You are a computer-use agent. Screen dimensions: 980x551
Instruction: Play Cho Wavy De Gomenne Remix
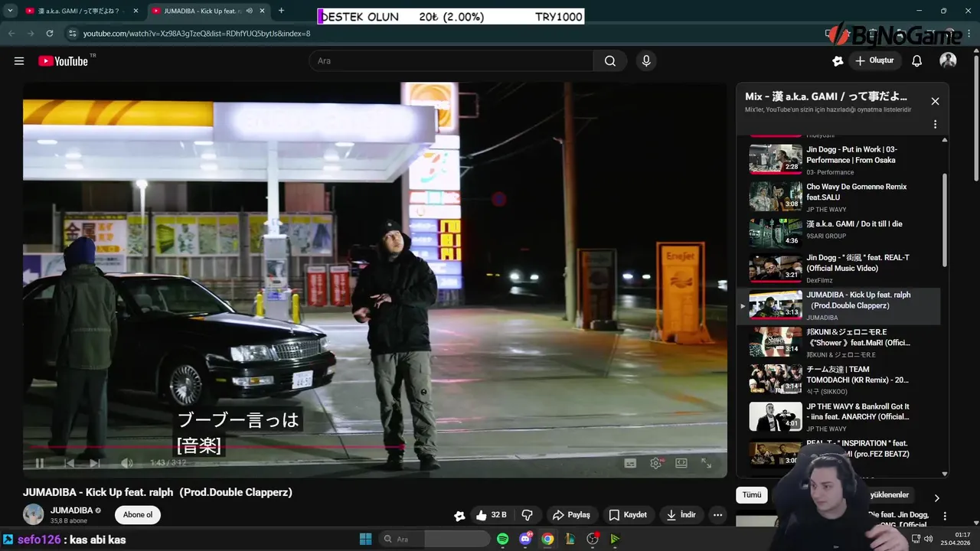[x=841, y=197]
